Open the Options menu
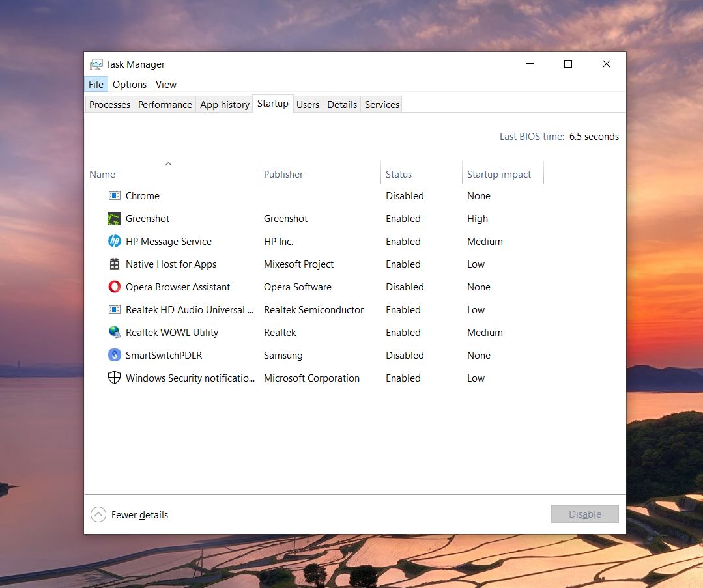Image resolution: width=703 pixels, height=588 pixels. [x=130, y=84]
